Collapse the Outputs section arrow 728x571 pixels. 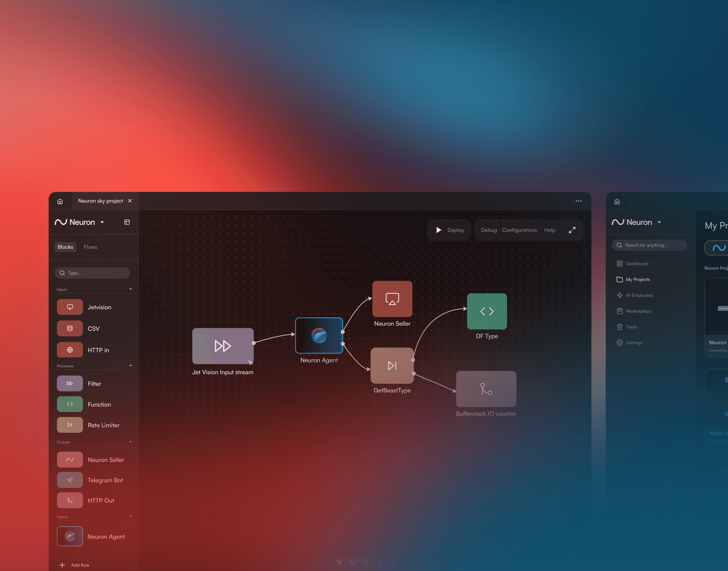pyautogui.click(x=130, y=442)
